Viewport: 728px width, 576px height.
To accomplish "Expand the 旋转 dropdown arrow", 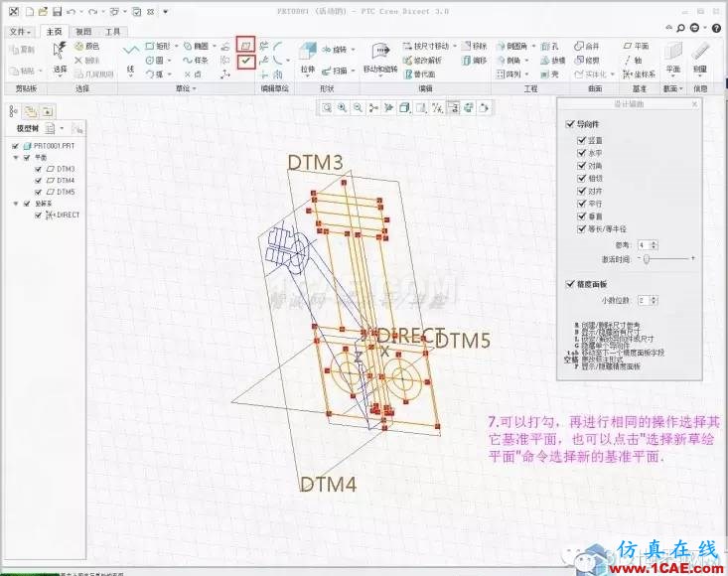I will tap(353, 50).
